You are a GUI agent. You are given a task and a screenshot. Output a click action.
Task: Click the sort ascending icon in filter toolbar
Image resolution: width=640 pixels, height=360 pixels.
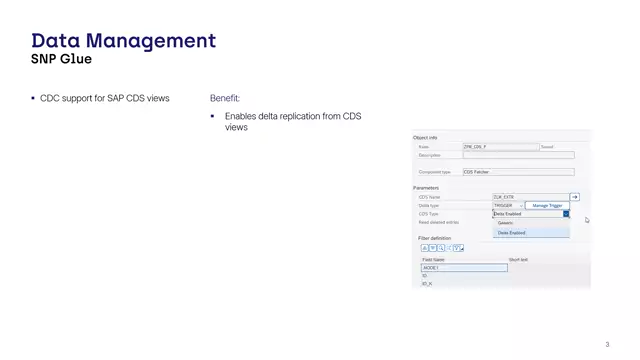coord(424,248)
